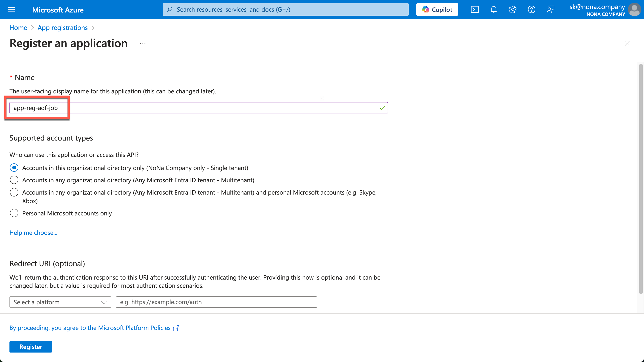Open portal settings gear
Viewport: 644px width, 362px height.
513,9
